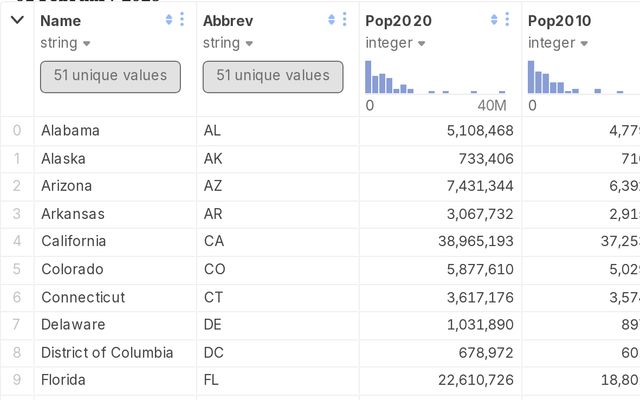This screenshot has height=400, width=640.
Task: Open the Pop2020 column options menu
Action: [x=507, y=20]
